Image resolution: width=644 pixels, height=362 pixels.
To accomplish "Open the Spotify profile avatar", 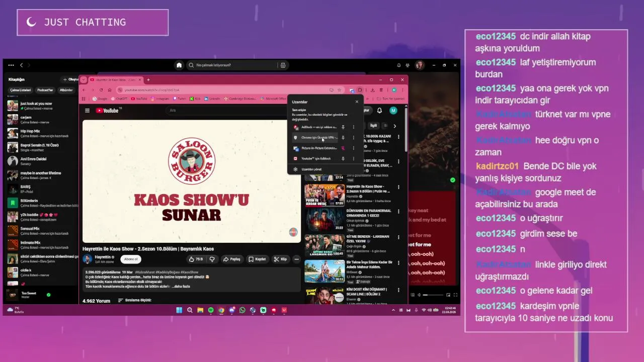I will (x=419, y=65).
